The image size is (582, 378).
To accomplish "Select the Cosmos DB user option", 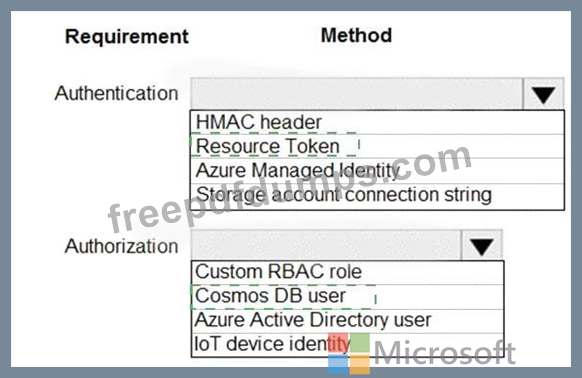I will 347,297.
